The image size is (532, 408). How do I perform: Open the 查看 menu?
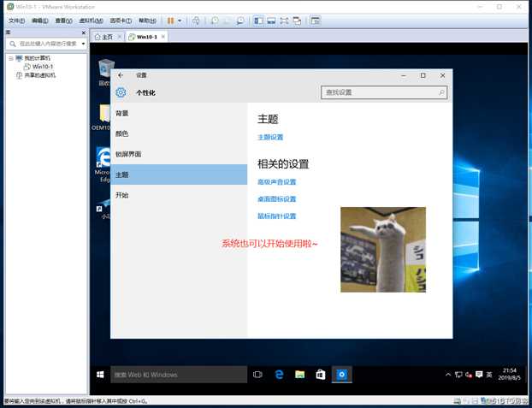(x=64, y=21)
